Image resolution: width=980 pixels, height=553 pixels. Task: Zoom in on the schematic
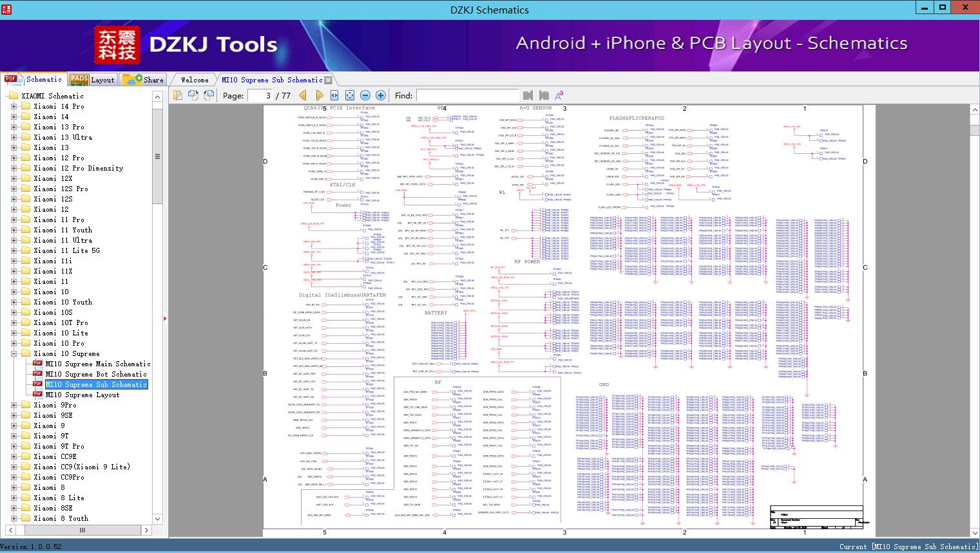(x=381, y=95)
